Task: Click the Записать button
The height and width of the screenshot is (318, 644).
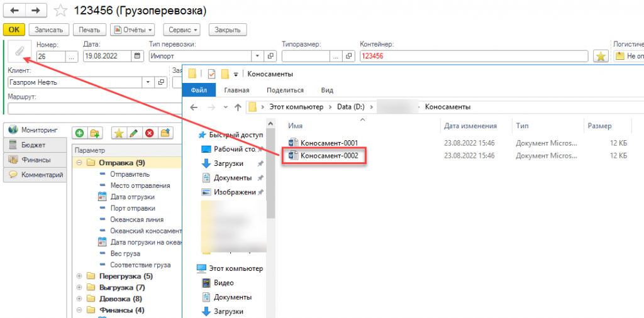Action: pyautogui.click(x=48, y=30)
